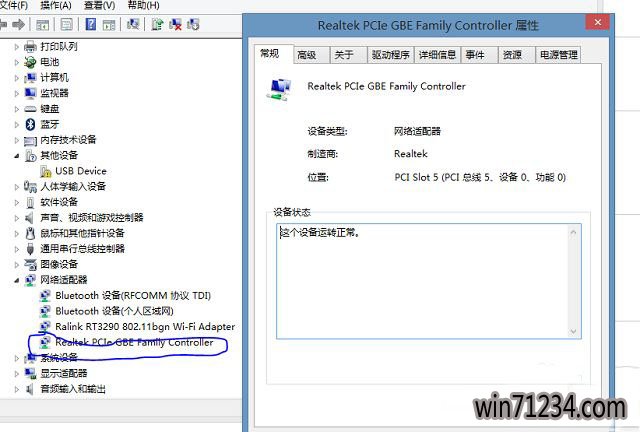Expand the 蓝牙 tree node
This screenshot has height=432, width=640.
tap(16, 125)
